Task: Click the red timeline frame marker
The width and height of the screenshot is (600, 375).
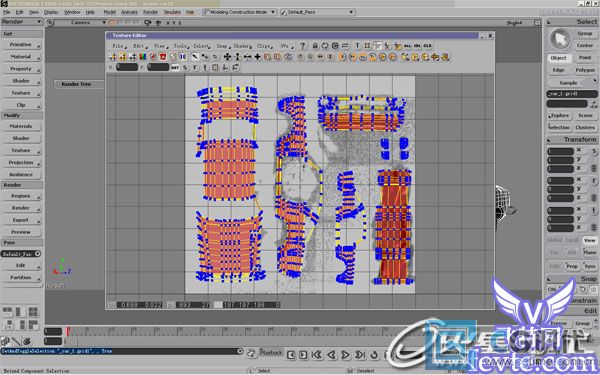Action: (x=68, y=331)
